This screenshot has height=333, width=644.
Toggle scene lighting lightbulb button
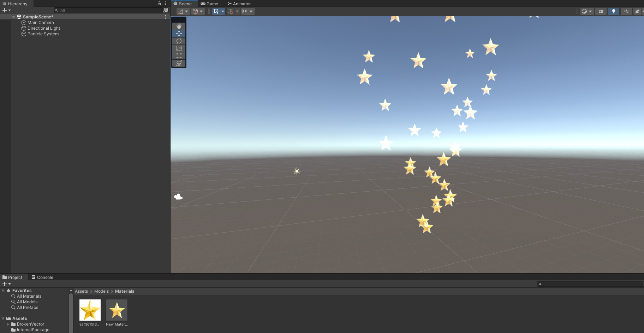613,11
